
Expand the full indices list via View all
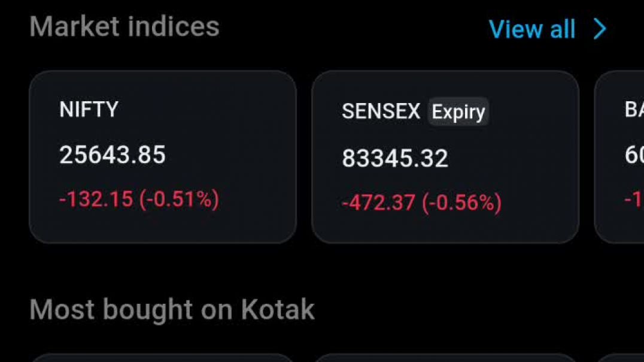532,28
